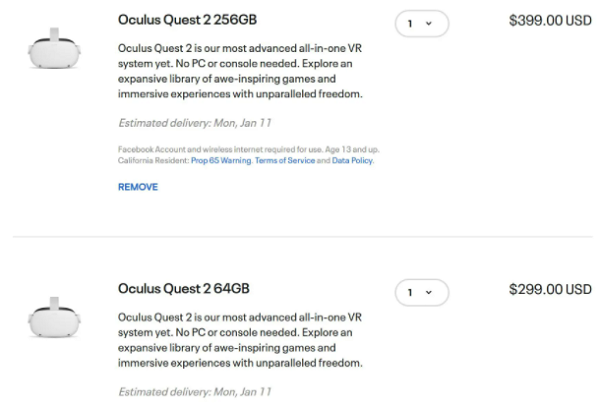Viewport: 600px width, 404px height.
Task: Click the $399.00 USD price
Action: click(550, 20)
